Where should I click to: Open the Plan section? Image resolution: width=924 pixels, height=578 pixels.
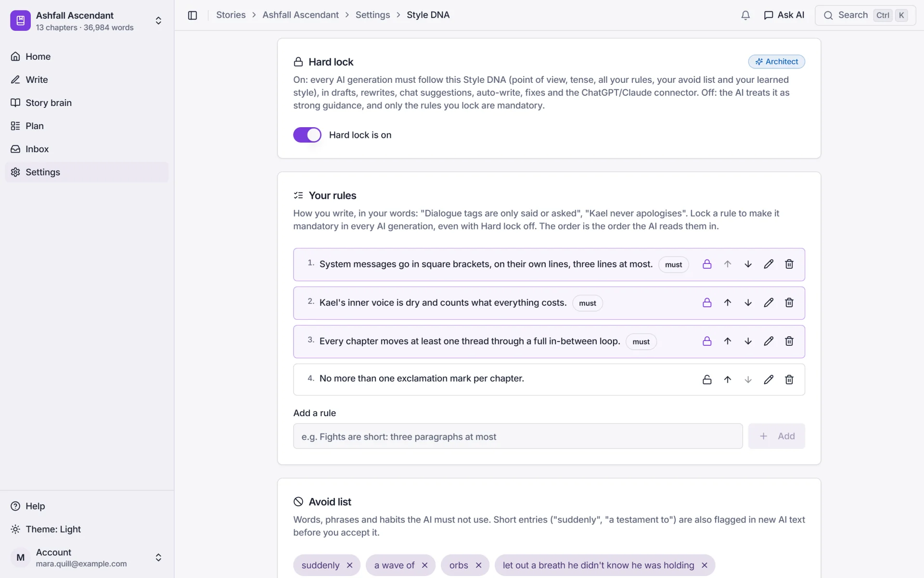(x=87, y=126)
